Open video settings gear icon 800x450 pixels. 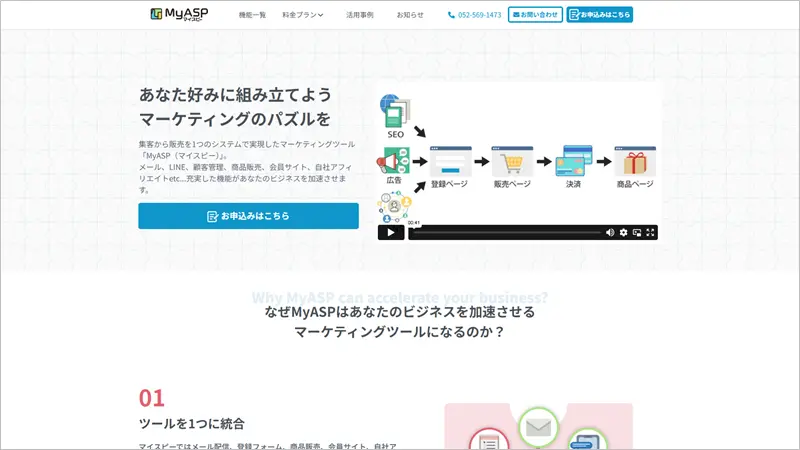[624, 232]
